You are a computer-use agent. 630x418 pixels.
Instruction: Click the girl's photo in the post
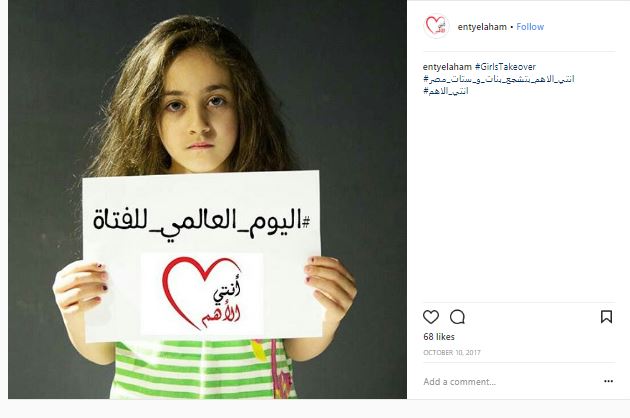coord(207,199)
